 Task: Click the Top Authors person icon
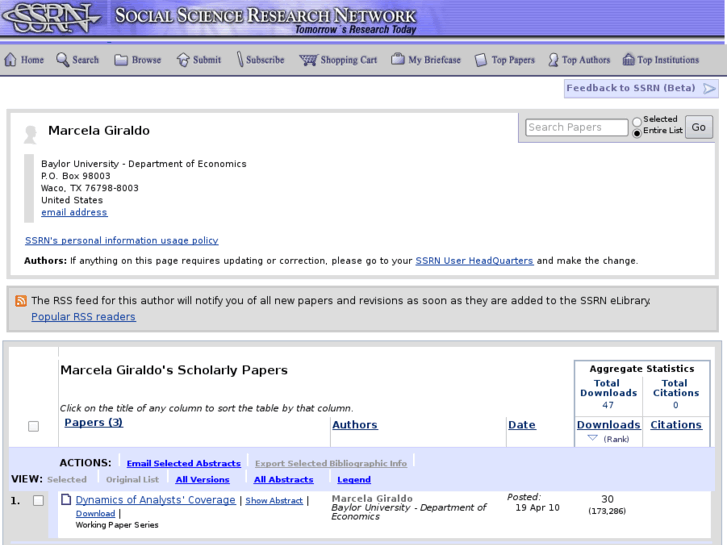(553, 60)
